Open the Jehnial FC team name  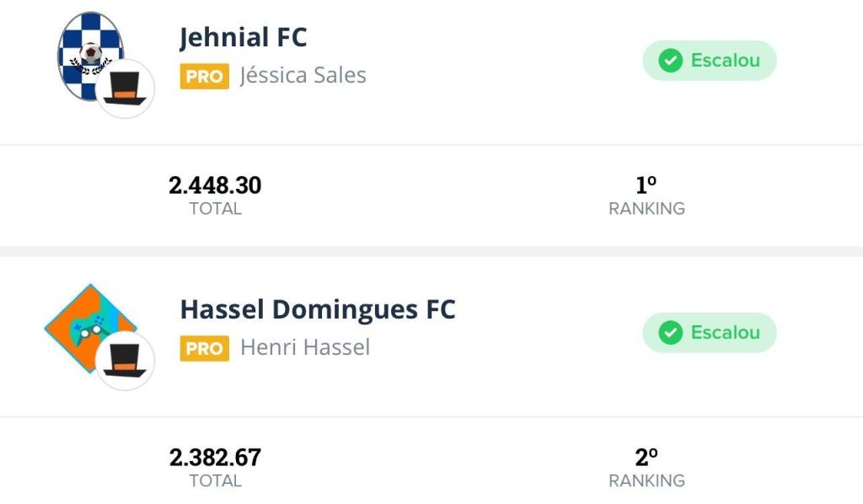(x=243, y=38)
